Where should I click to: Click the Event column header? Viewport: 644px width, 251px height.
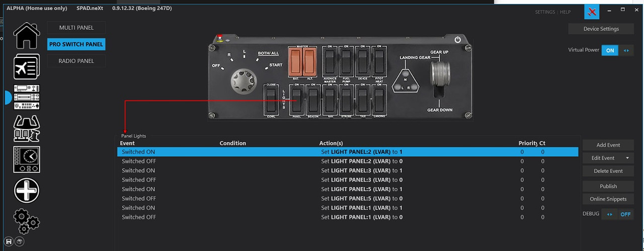tap(127, 143)
